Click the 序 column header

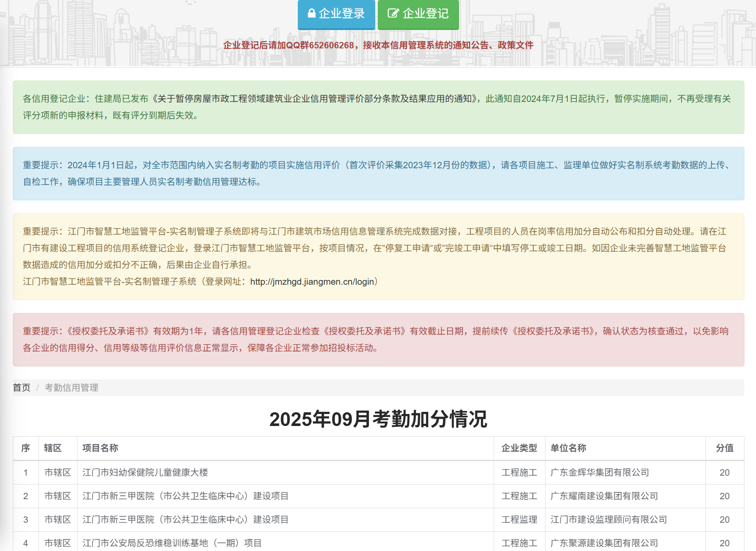(x=26, y=448)
